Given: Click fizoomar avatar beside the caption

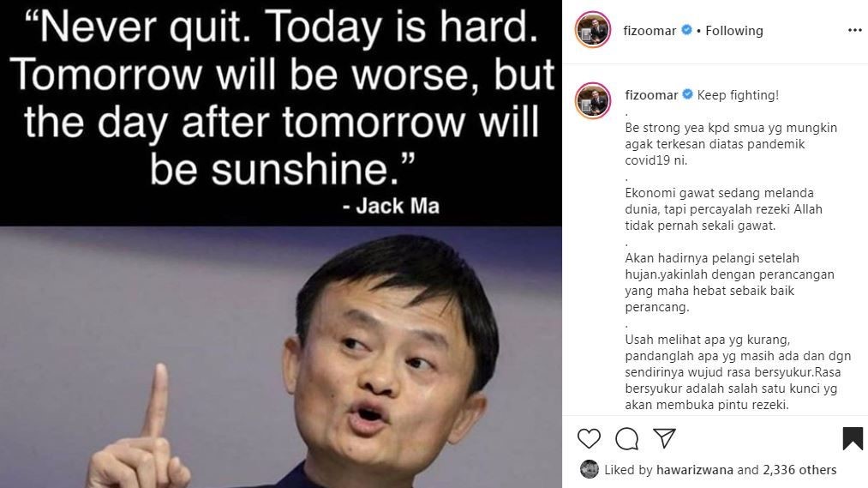Looking at the screenshot, I should pyautogui.click(x=593, y=101).
